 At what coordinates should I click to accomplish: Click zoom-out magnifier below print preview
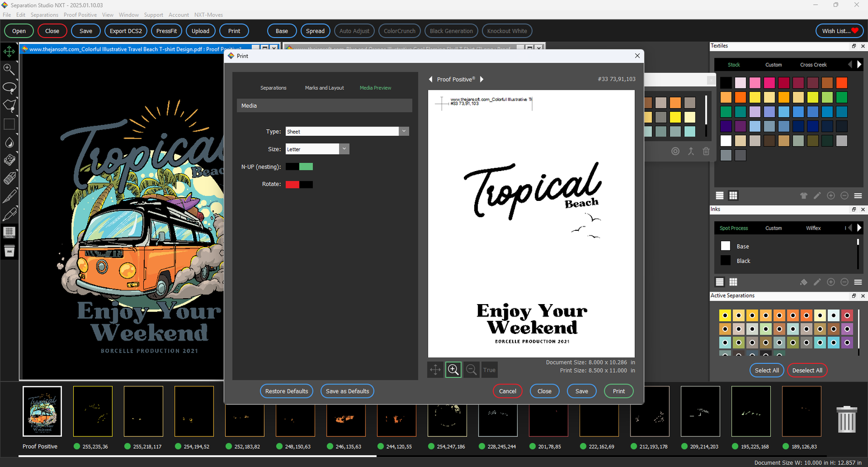(471, 370)
